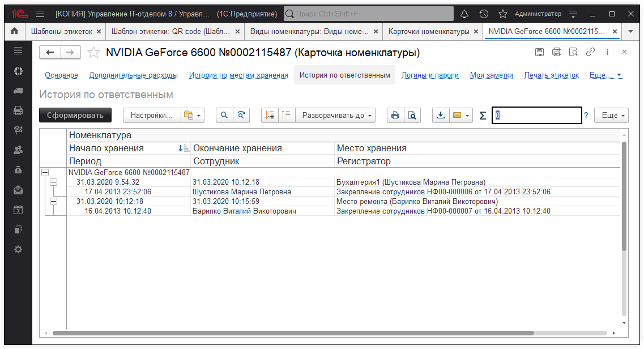Click the save report to file icon

pos(441,115)
